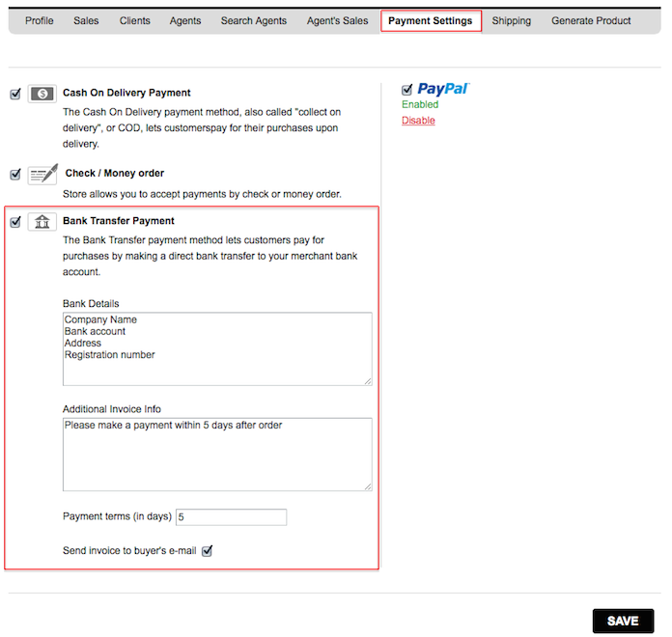The image size is (672, 637).
Task: Open the Generate Product tab
Action: pyautogui.click(x=591, y=20)
